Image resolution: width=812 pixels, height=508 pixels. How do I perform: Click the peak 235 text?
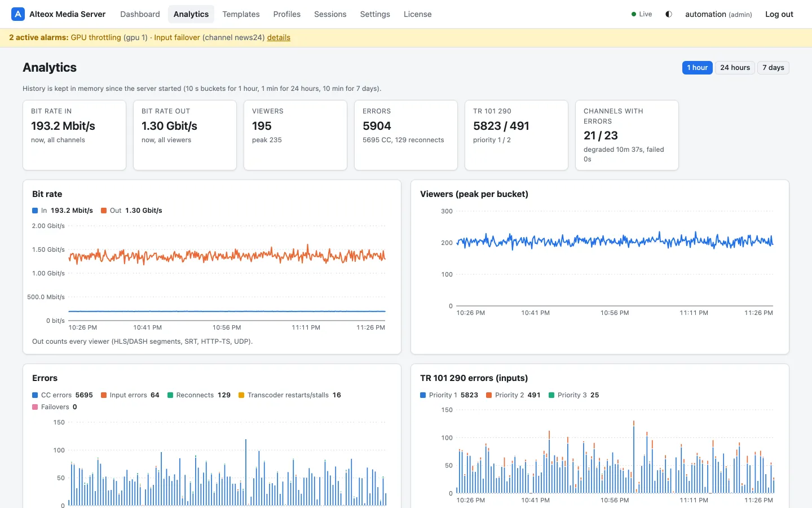[267, 140]
